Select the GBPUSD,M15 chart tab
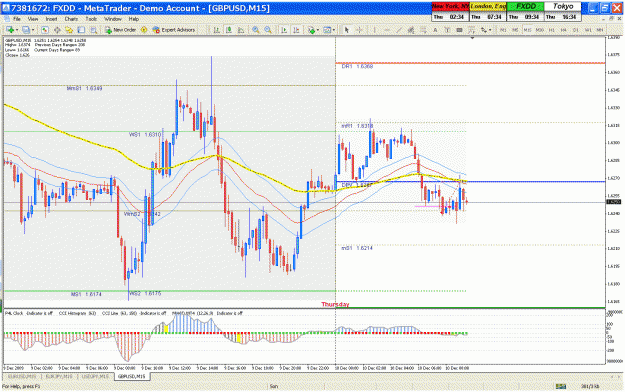The height and width of the screenshot is (392, 625). point(132,376)
